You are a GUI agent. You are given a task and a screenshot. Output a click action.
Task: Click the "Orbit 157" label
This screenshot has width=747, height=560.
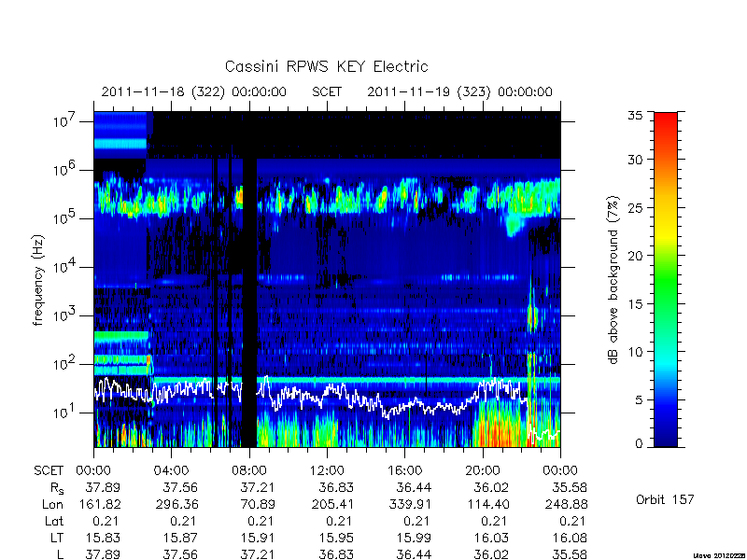(665, 499)
